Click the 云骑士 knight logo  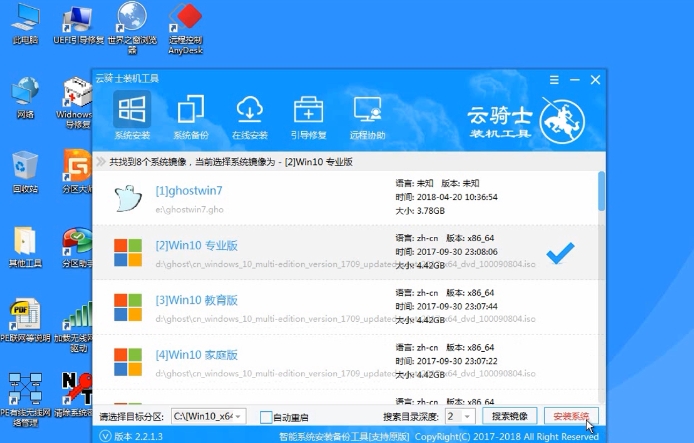tap(562, 121)
